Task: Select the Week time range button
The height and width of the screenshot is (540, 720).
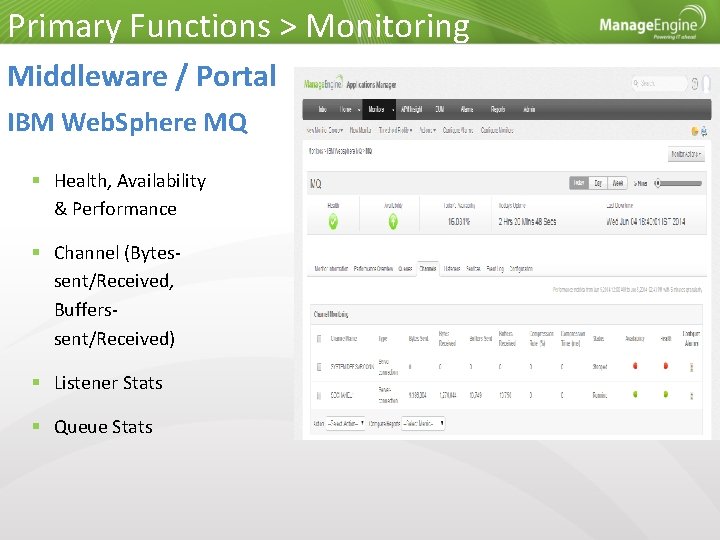Action: 618,183
